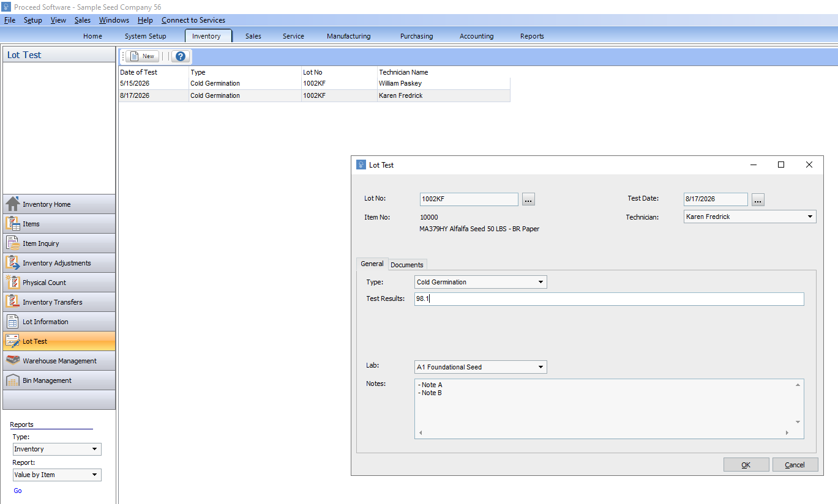This screenshot has width=838, height=504.
Task: Open Warehouse Management in the sidebar
Action: [x=59, y=361]
